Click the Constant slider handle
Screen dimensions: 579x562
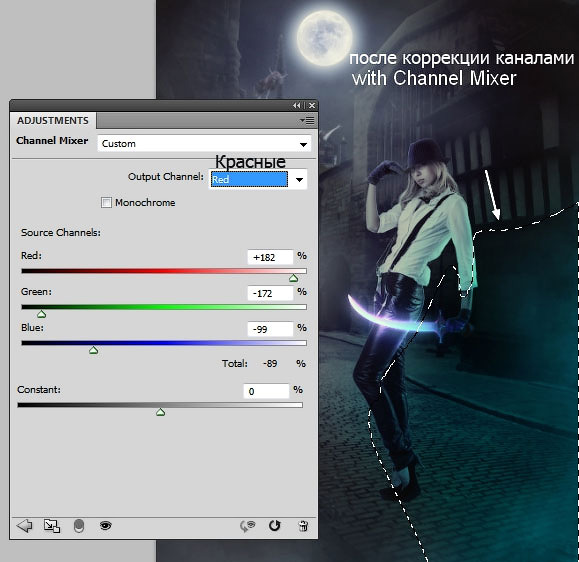pyautogui.click(x=160, y=412)
